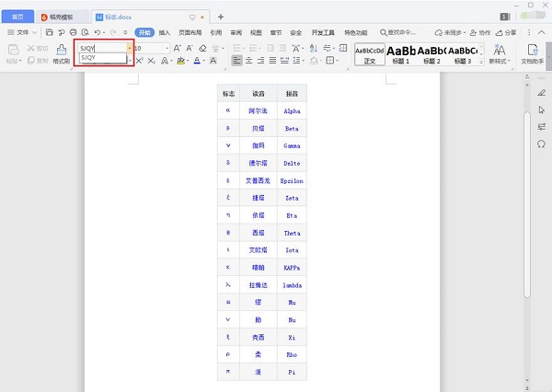
Task: Switch to the 首页 (Home page) tab
Action: (17, 17)
